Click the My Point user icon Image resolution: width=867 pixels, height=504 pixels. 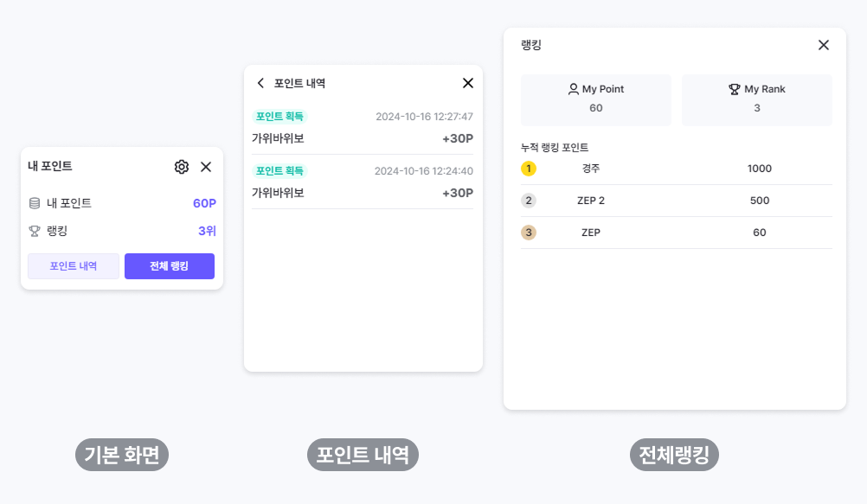pyautogui.click(x=573, y=89)
